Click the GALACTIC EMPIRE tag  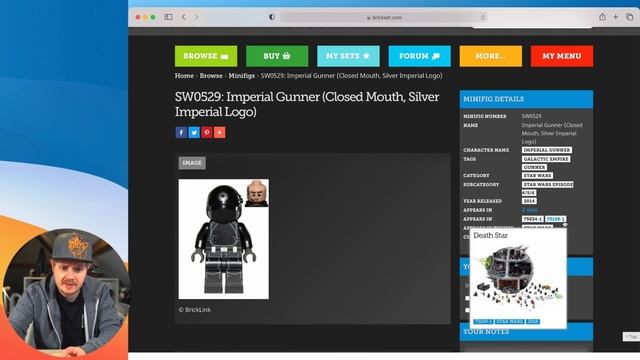coord(546,159)
